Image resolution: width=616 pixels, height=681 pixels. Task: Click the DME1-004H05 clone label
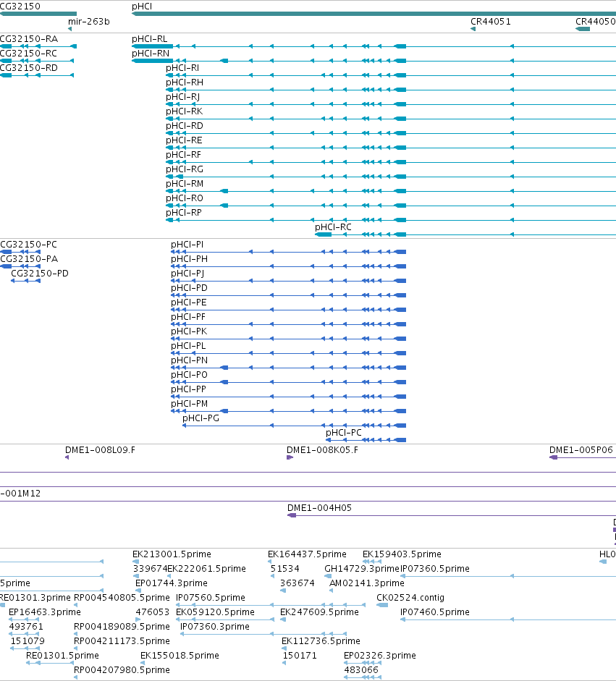[319, 508]
